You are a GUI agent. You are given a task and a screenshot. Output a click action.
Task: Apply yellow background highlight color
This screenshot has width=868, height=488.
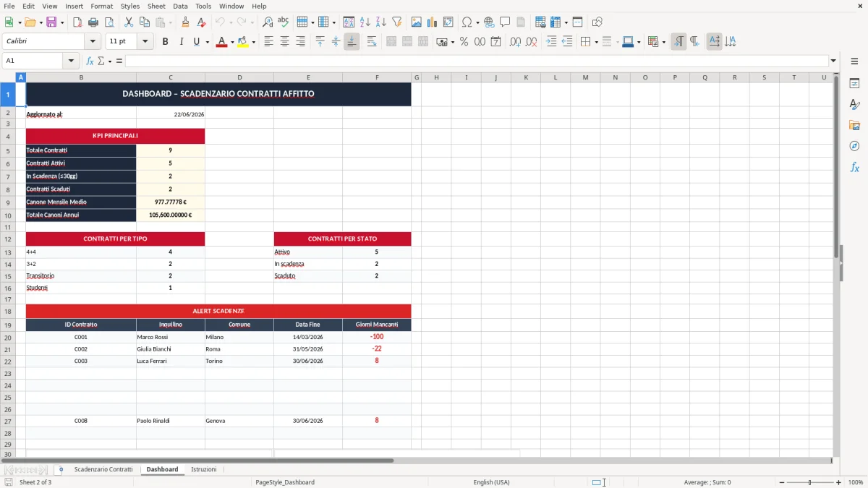242,42
